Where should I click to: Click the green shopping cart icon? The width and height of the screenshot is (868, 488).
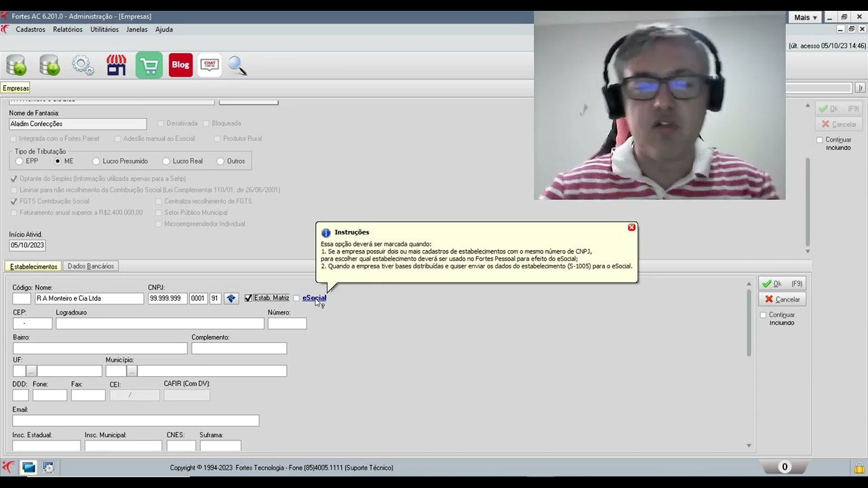[x=149, y=65]
